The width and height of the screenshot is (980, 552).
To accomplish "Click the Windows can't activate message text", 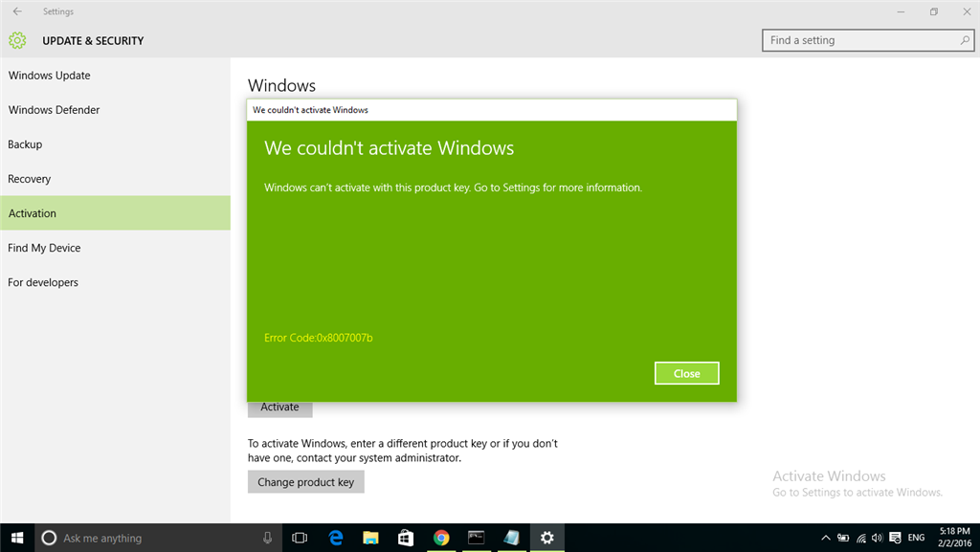I will click(453, 188).
